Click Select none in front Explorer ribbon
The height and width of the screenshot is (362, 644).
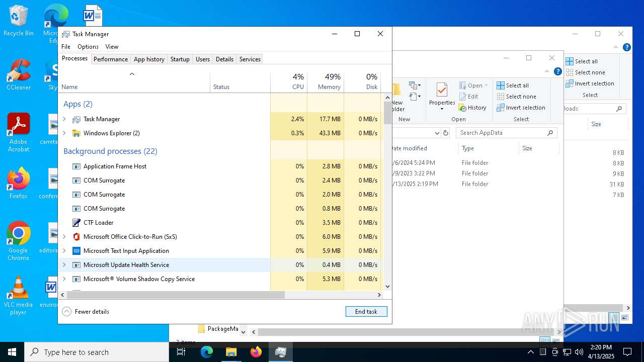(517, 97)
